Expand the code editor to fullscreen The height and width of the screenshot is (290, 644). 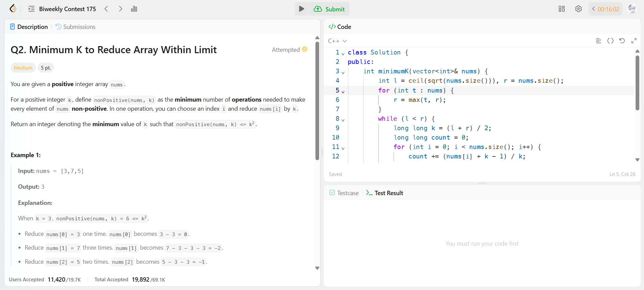pyautogui.click(x=634, y=41)
